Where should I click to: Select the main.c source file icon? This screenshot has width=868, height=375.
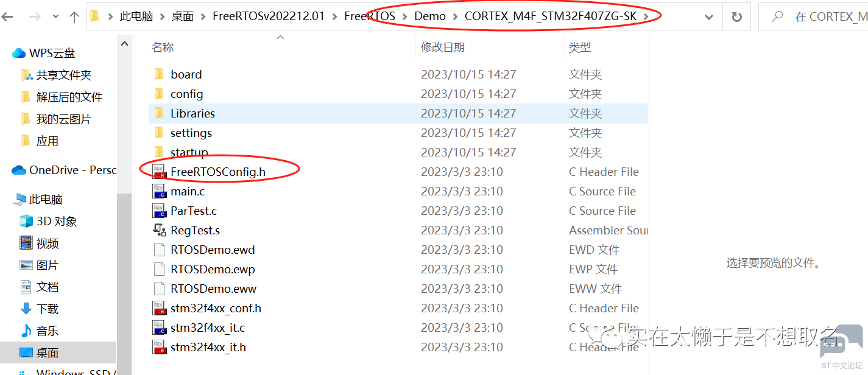(160, 191)
